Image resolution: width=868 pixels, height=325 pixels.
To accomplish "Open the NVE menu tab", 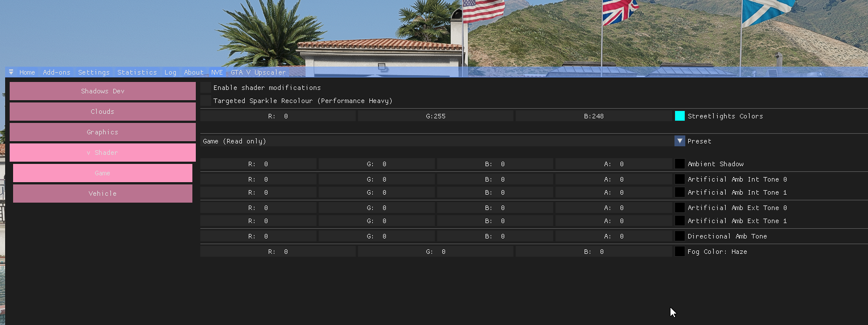I will coord(217,72).
